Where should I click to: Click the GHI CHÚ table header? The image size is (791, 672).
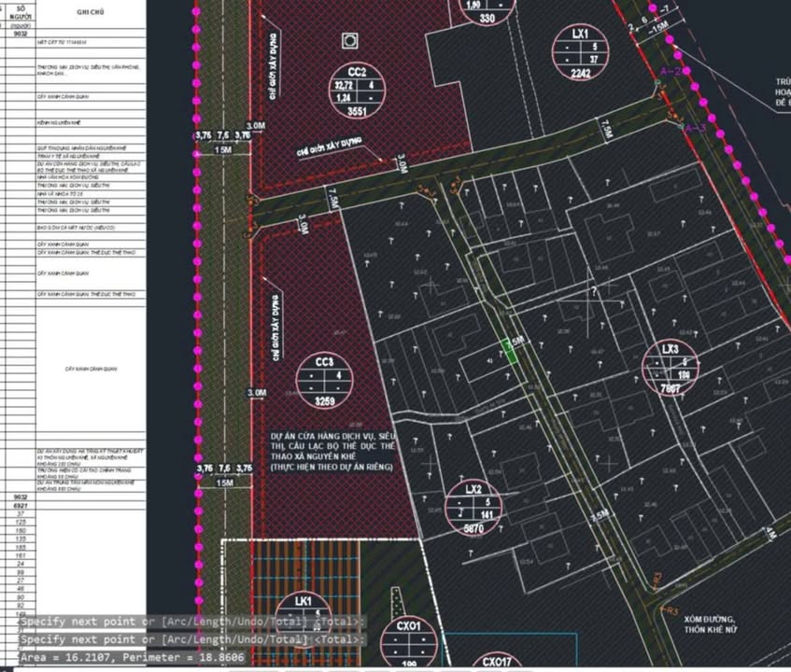pos(91,13)
